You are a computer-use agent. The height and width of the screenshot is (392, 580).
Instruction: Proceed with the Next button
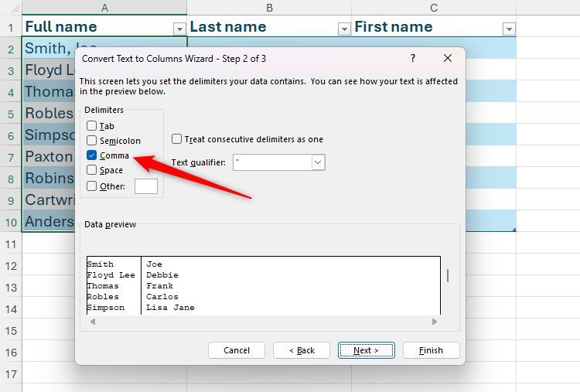(367, 350)
